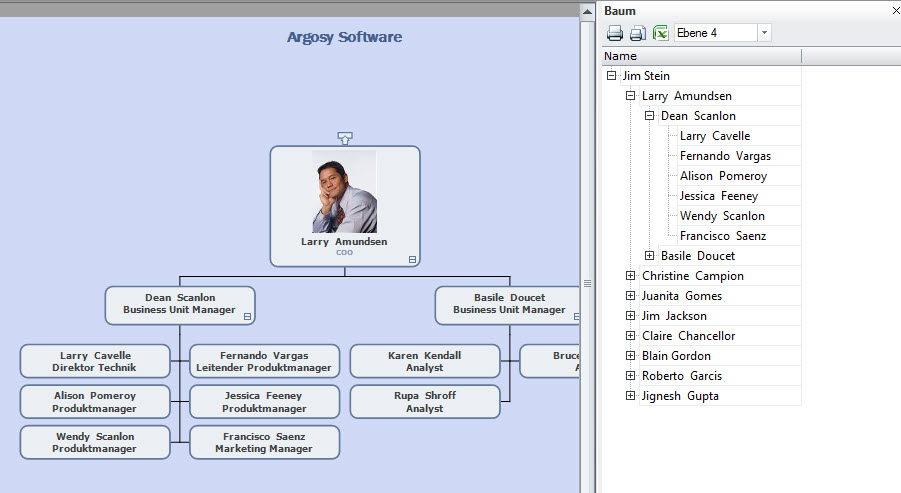901x493 pixels.
Task: Select Francisco Saenz Marketing Manager box
Action: (264, 442)
